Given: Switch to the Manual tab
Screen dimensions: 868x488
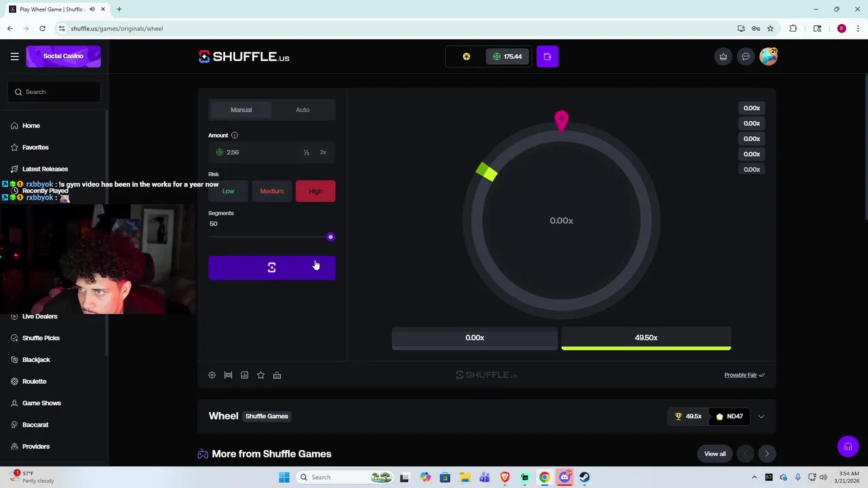Looking at the screenshot, I should tap(241, 110).
